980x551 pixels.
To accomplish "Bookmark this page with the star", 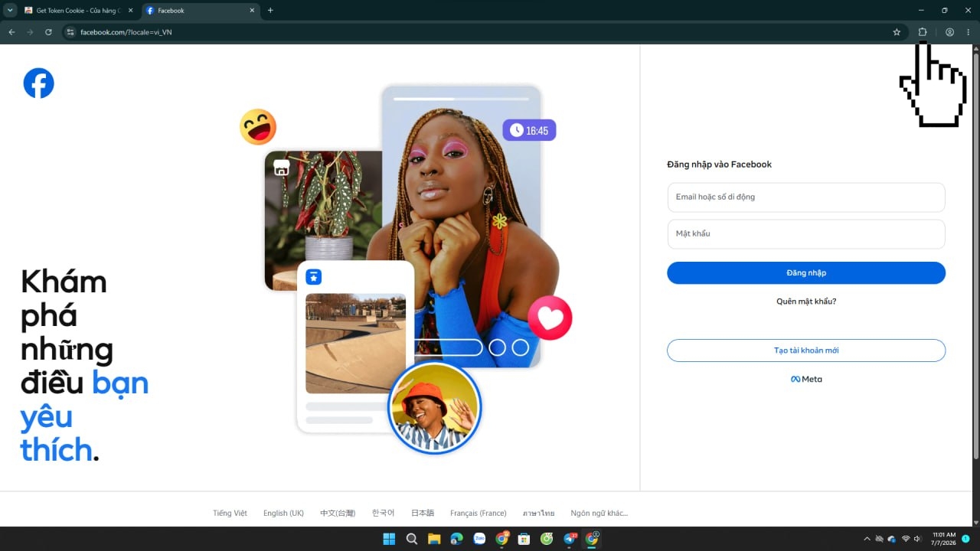I will (897, 32).
